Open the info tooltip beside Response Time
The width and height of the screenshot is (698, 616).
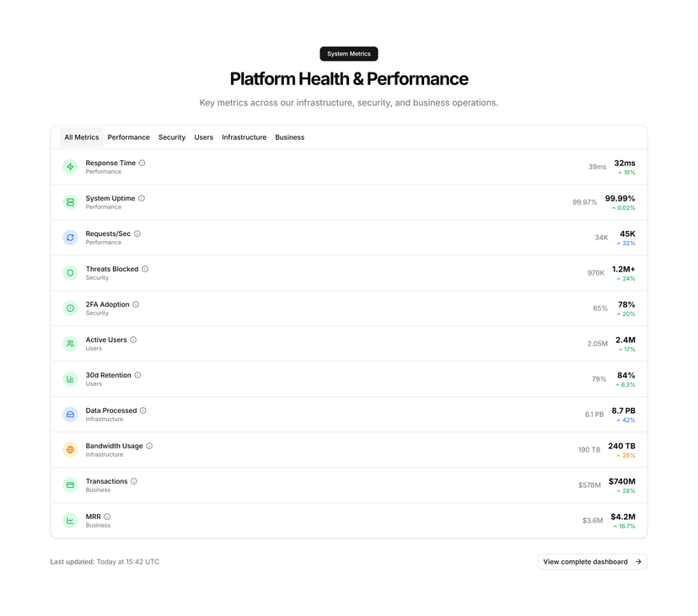tap(142, 163)
